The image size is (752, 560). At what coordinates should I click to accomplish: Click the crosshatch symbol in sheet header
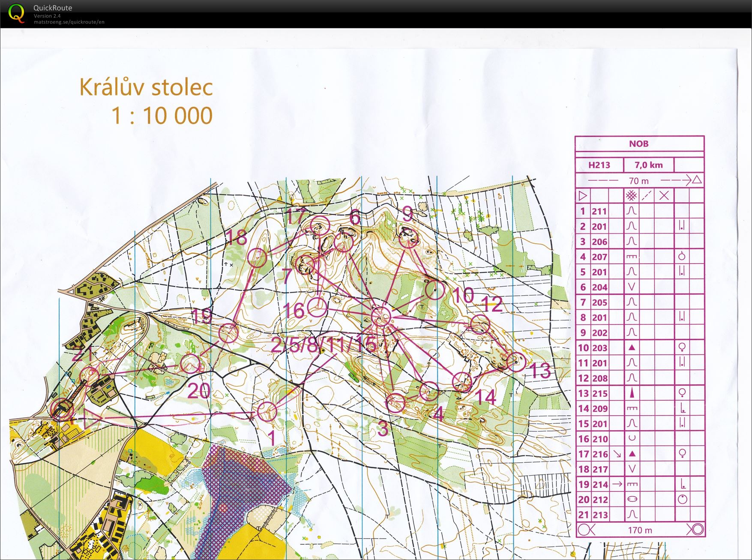631,196
